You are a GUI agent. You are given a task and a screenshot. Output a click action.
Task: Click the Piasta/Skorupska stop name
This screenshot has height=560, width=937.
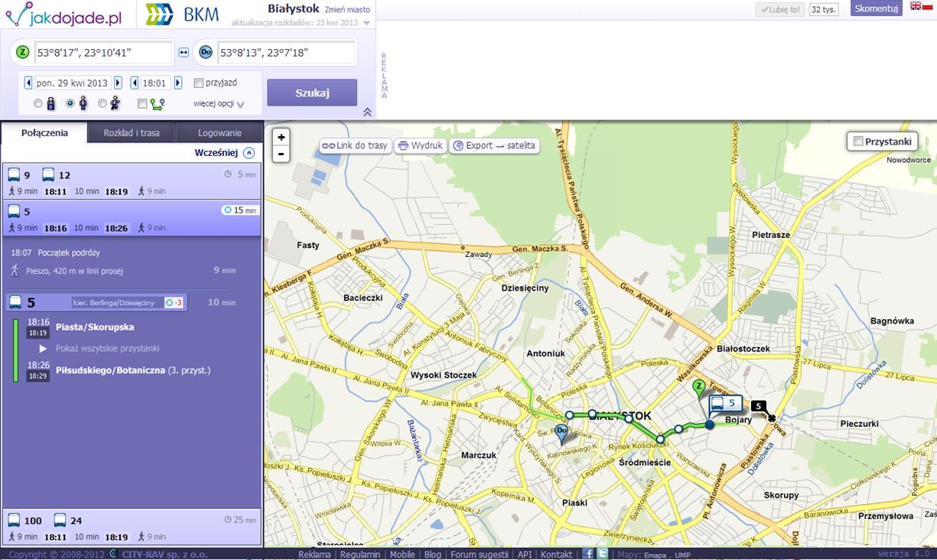pos(95,327)
